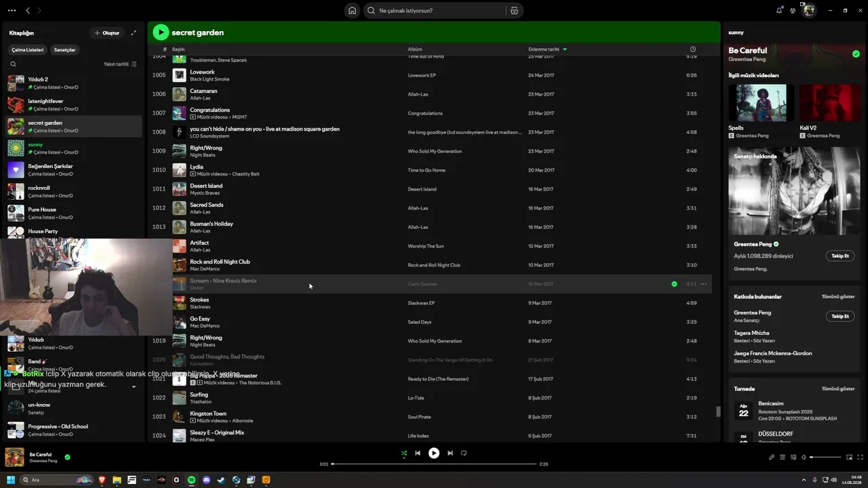Filter library by Çalma Listeleri
The image size is (868, 488).
click(28, 49)
